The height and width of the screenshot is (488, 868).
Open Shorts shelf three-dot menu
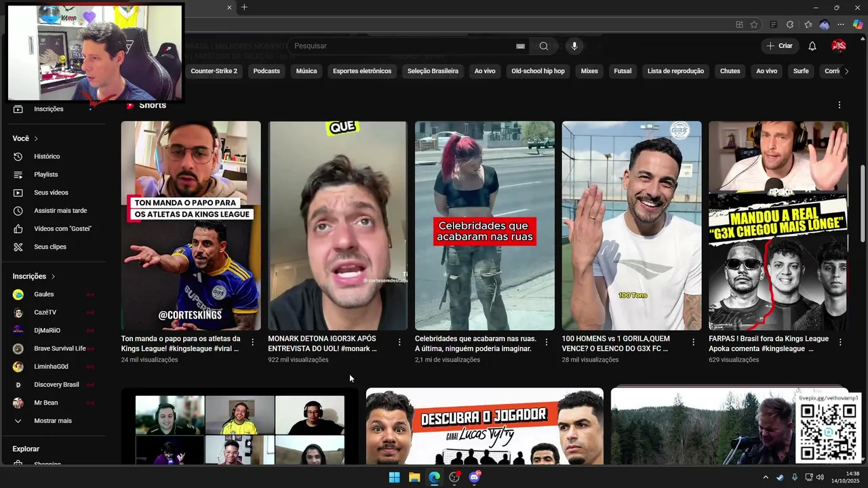(839, 105)
